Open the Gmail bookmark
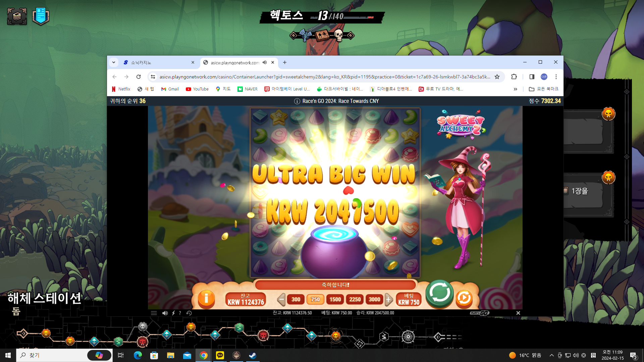 [170, 89]
